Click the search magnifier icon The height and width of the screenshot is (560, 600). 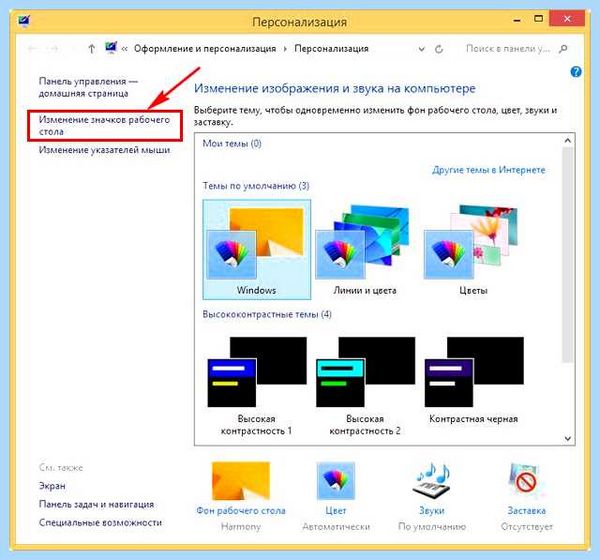[563, 49]
